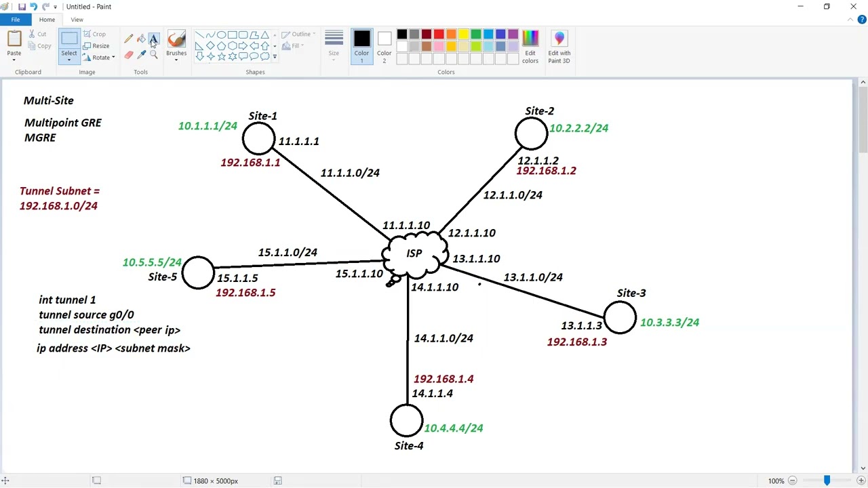Click the 100% zoom level text
868x488 pixels.
776,481
